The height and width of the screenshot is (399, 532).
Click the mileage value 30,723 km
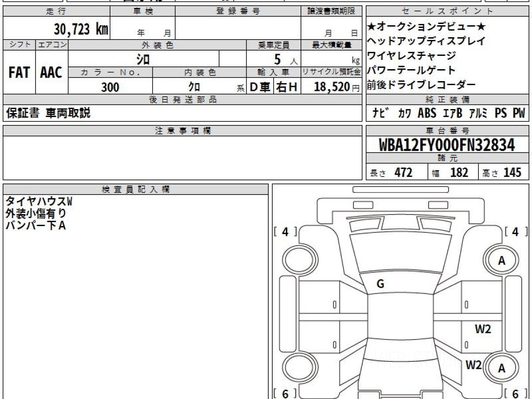click(x=81, y=29)
